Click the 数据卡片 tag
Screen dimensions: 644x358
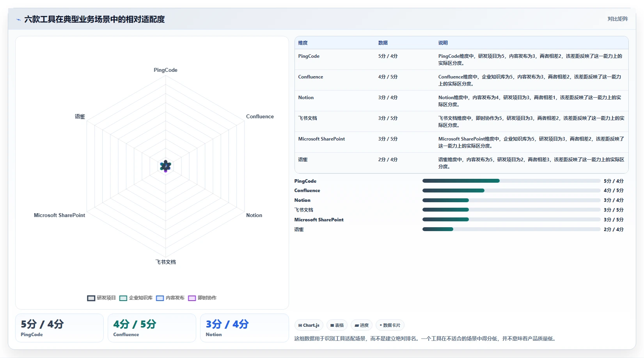390,325
